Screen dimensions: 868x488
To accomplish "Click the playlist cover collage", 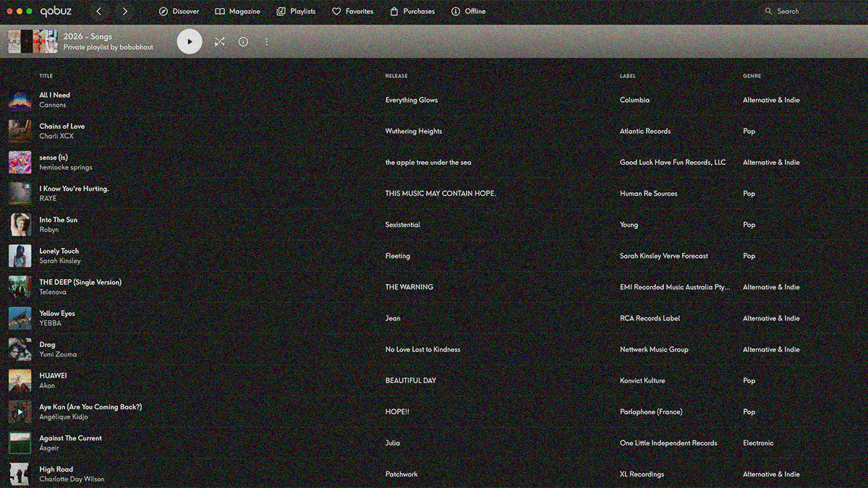I will [33, 41].
